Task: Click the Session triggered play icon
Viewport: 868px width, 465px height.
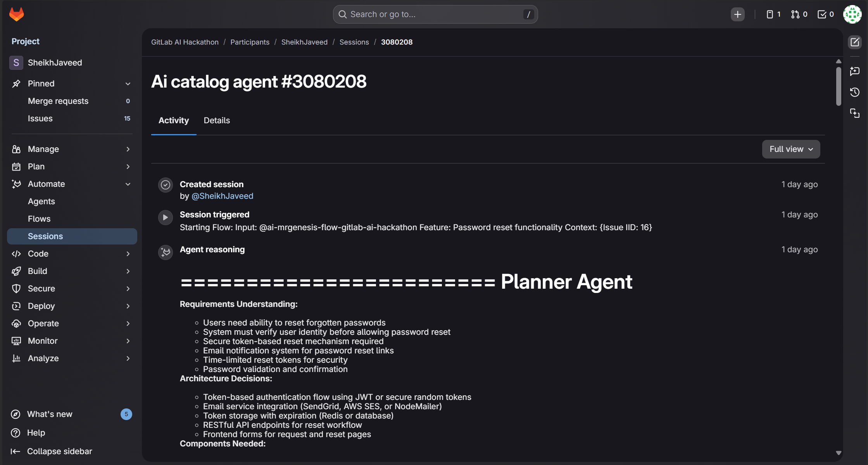Action: coord(166,217)
